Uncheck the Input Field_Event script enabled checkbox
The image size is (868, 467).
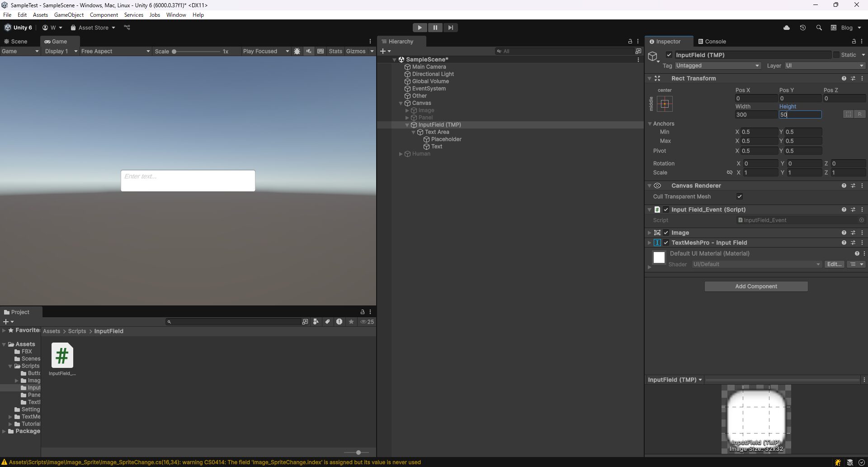click(x=666, y=210)
